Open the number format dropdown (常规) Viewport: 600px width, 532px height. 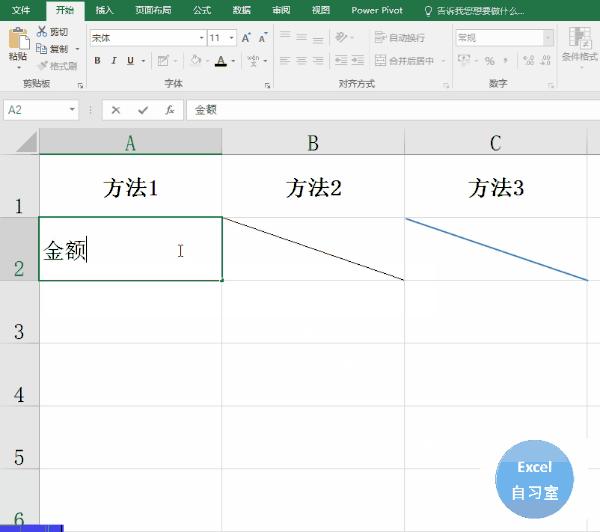548,38
